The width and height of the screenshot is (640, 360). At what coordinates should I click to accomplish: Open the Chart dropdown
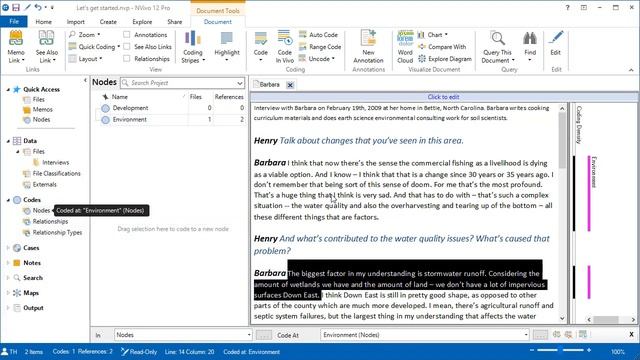point(433,35)
